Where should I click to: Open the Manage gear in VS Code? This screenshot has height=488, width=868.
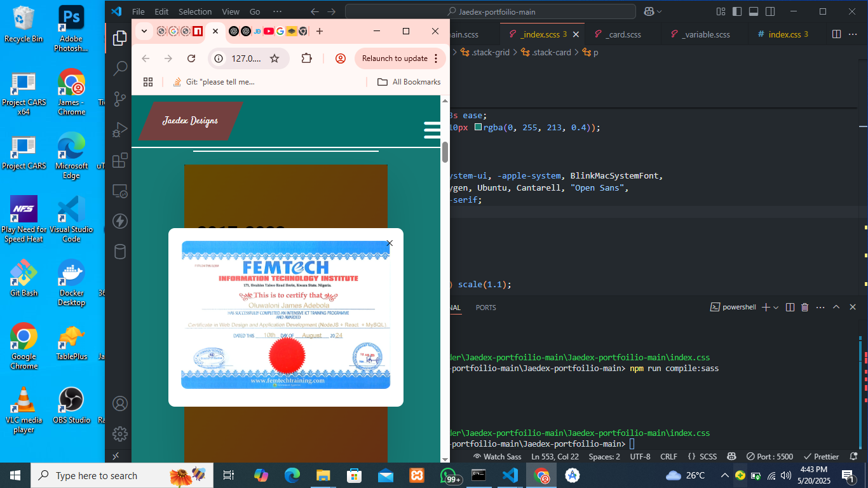coord(119,434)
